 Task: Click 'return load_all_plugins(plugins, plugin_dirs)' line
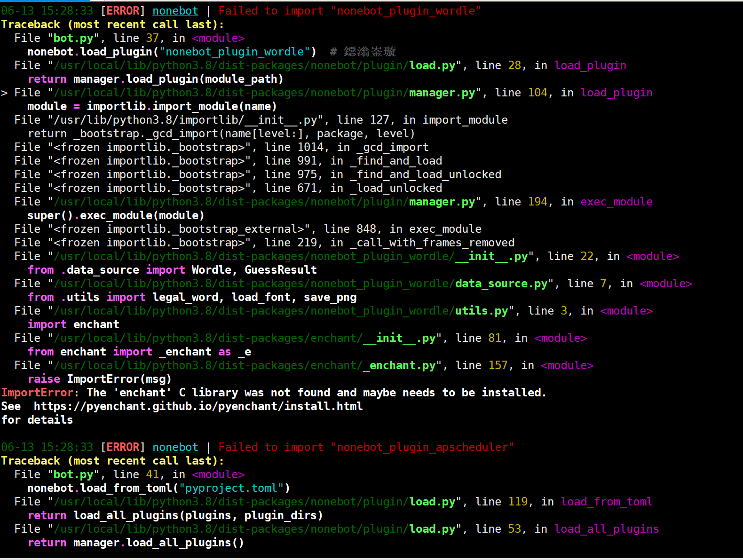pyautogui.click(x=175, y=515)
